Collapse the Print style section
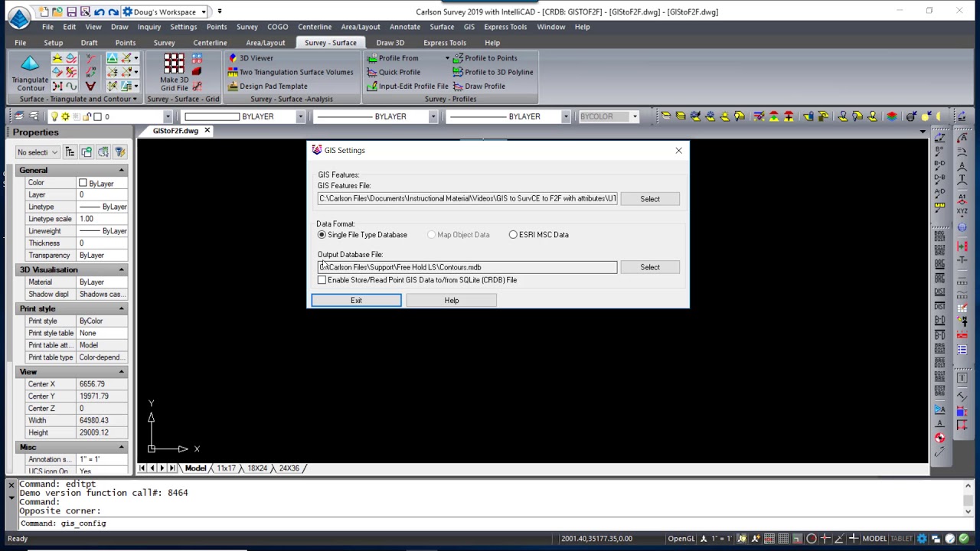980x551 pixels. [x=121, y=308]
